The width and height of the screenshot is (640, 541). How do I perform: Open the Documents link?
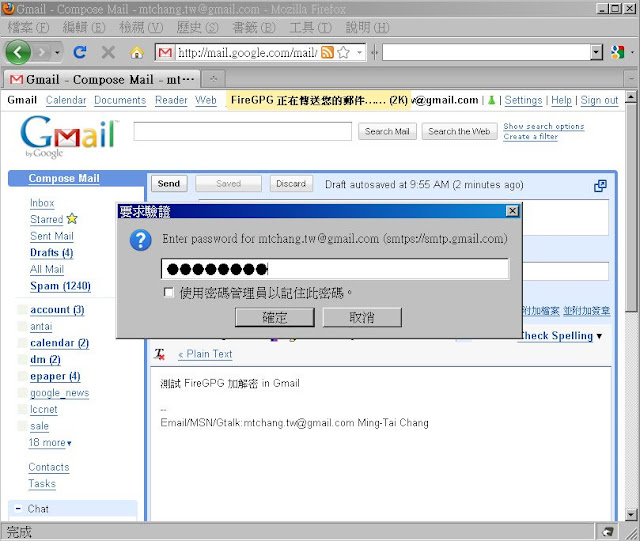[120, 100]
